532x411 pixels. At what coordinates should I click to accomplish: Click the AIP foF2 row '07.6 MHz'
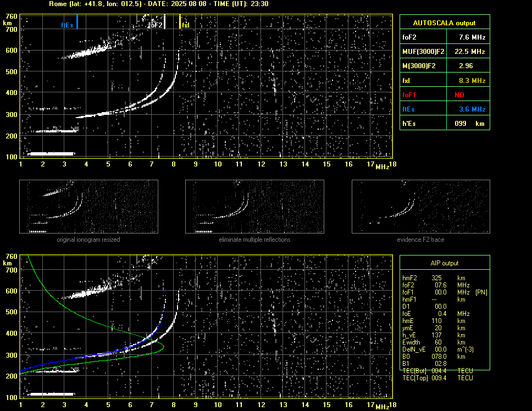(436, 285)
